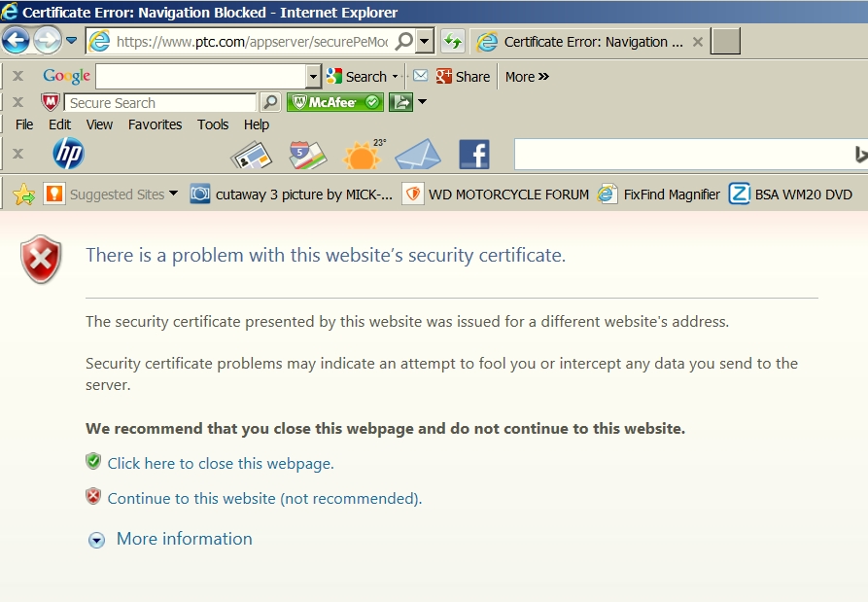Click the McAfee shield icon
Screen dimensions: 868x602
51,102
